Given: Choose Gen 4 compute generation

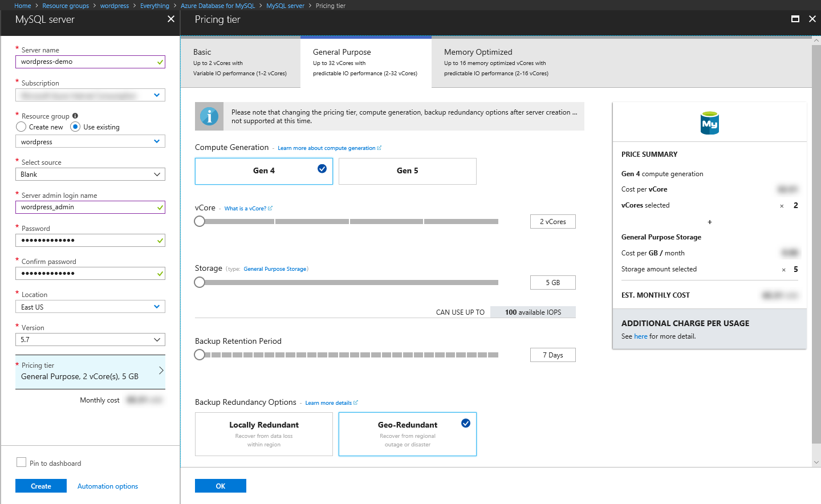Looking at the screenshot, I should (x=264, y=171).
